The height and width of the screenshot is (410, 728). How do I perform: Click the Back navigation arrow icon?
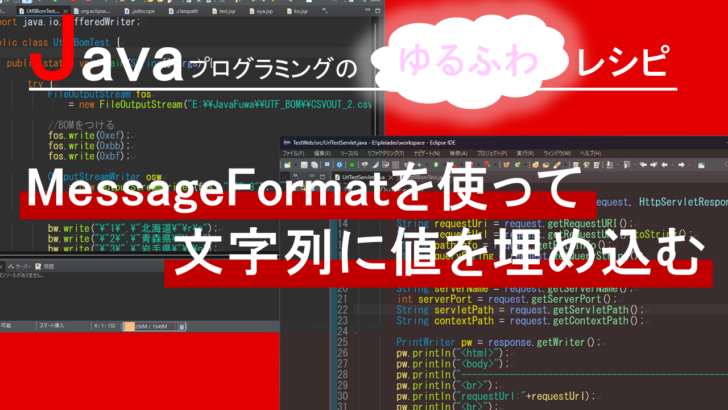[x=665, y=165]
